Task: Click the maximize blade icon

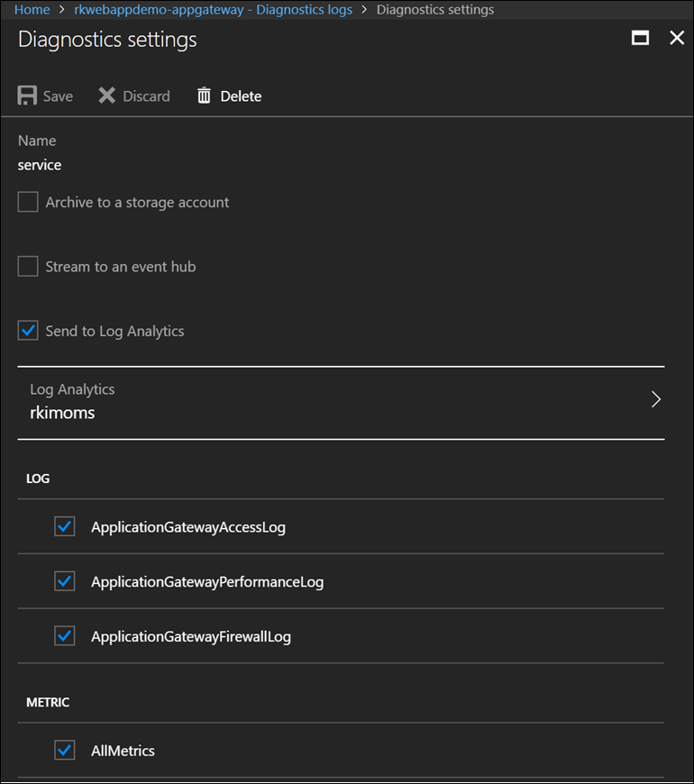Action: pos(642,38)
